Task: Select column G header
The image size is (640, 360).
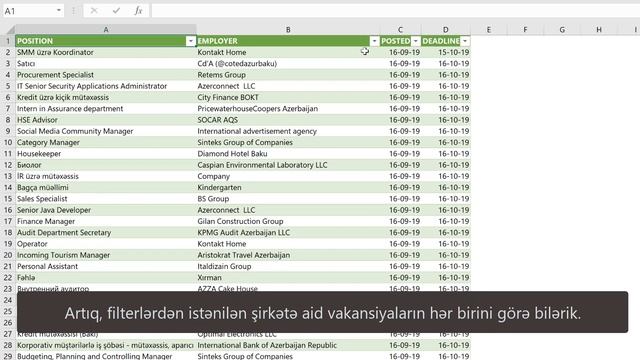Action: (562, 29)
